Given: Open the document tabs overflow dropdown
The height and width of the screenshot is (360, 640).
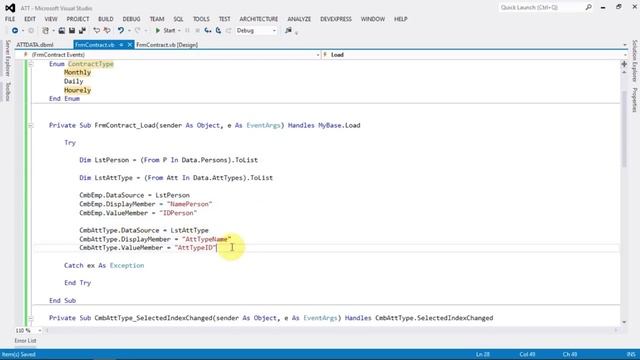Looking at the screenshot, I should 624,45.
